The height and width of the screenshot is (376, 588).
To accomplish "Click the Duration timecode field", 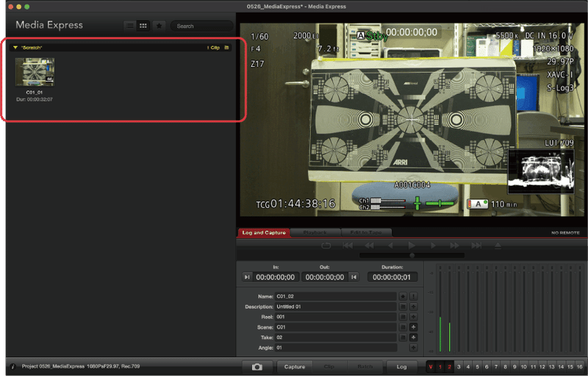I will [x=392, y=277].
